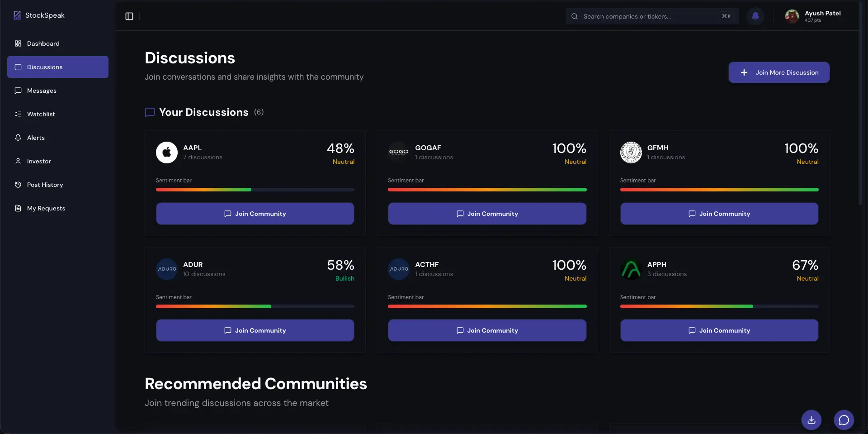Viewport: 868px width, 434px height.
Task: Open Investor page in sidebar
Action: pyautogui.click(x=58, y=161)
